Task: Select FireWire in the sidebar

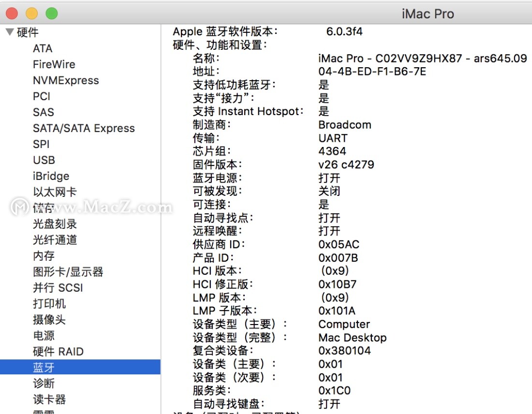Action: click(x=54, y=64)
